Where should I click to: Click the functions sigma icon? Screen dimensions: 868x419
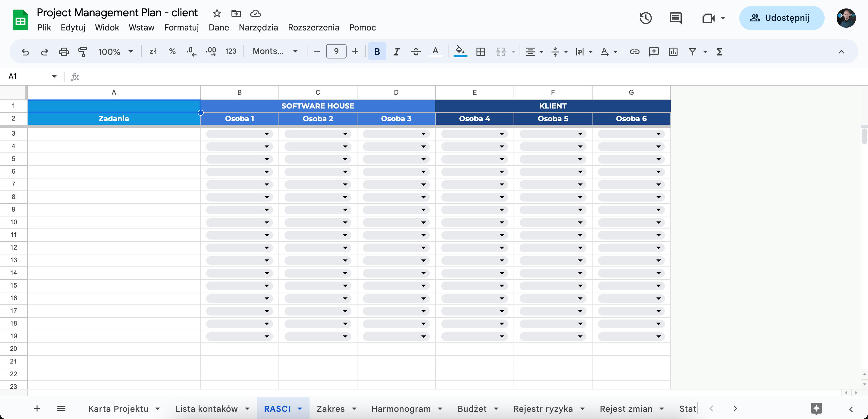tap(719, 52)
